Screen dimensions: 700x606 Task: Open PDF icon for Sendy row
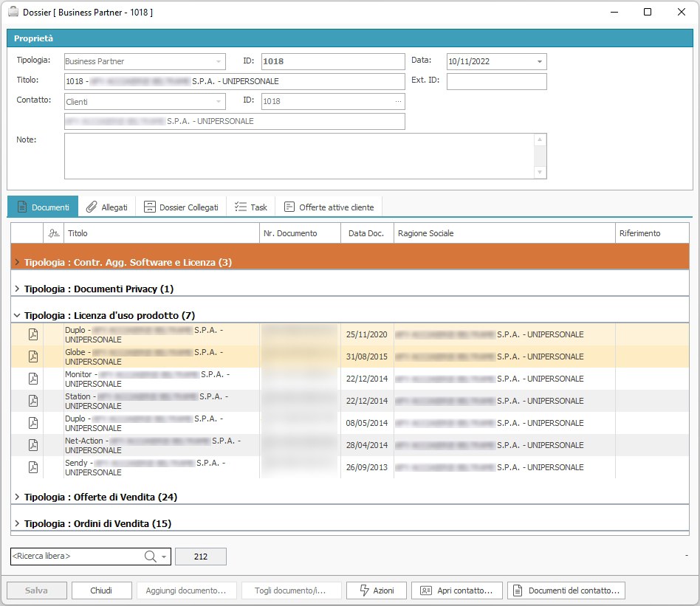coord(33,467)
